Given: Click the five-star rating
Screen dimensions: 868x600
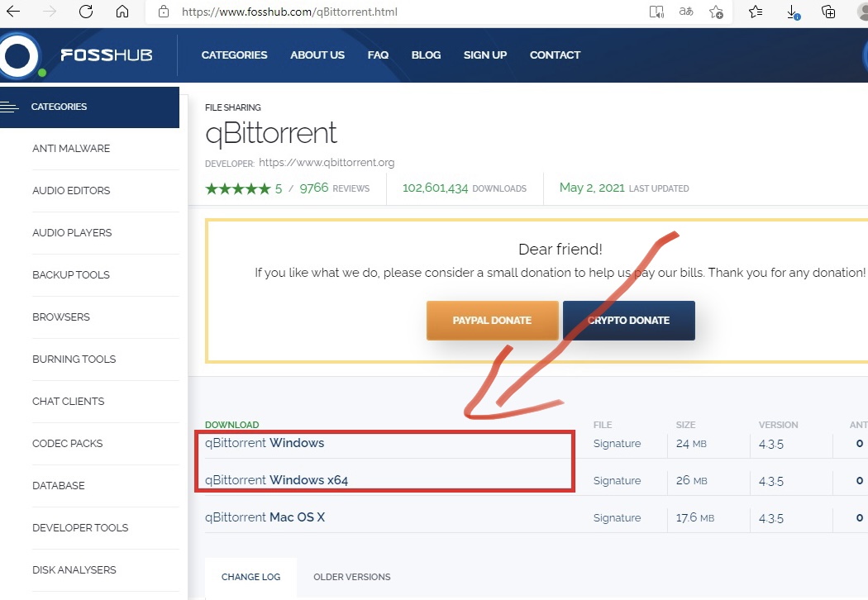Looking at the screenshot, I should (x=238, y=188).
